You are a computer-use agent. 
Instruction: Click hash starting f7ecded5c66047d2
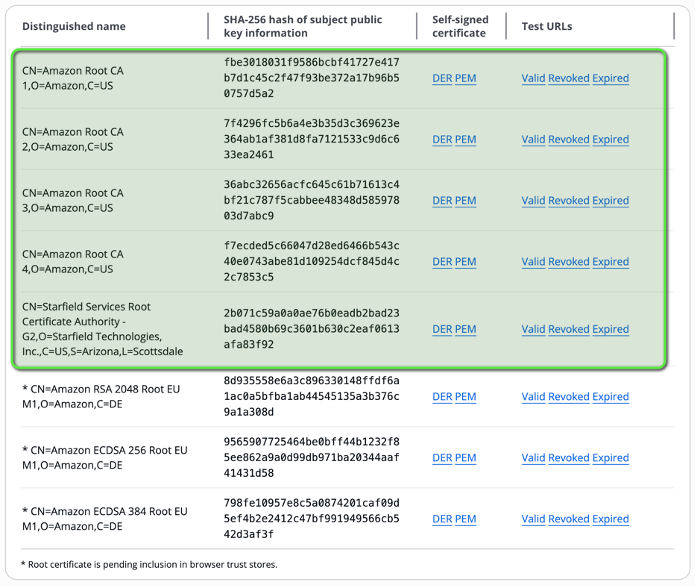[313, 262]
